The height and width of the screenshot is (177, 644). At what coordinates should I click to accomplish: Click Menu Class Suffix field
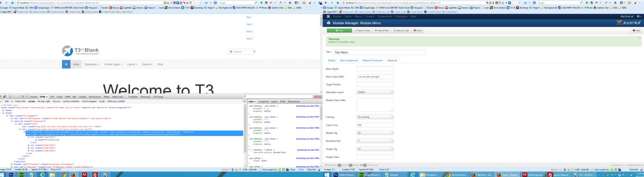click(375, 76)
